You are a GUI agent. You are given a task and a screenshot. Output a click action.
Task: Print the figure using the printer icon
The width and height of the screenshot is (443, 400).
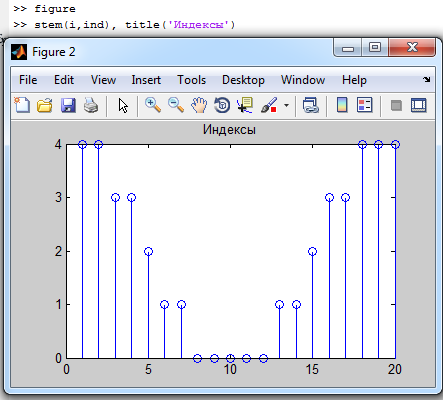[x=91, y=105]
